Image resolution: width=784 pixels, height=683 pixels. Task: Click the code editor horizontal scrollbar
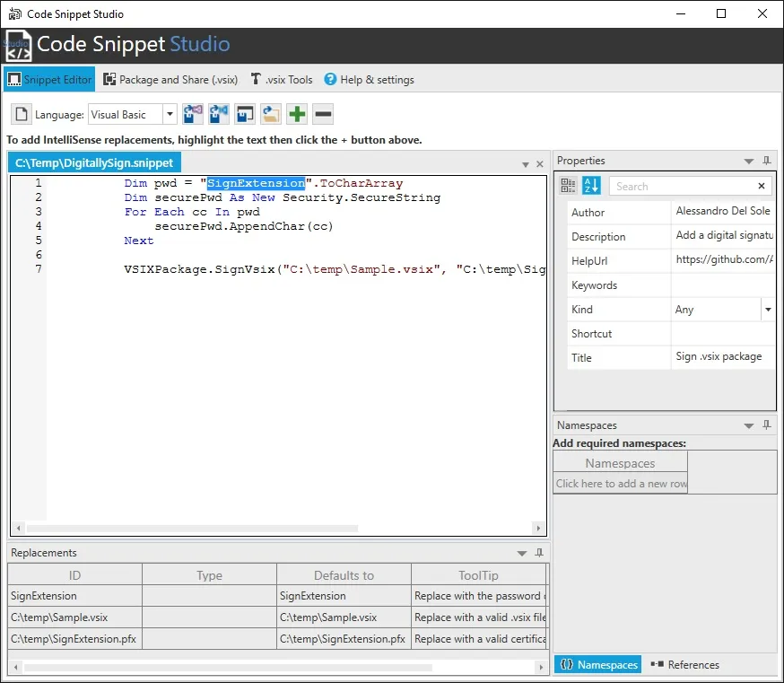coord(193,529)
